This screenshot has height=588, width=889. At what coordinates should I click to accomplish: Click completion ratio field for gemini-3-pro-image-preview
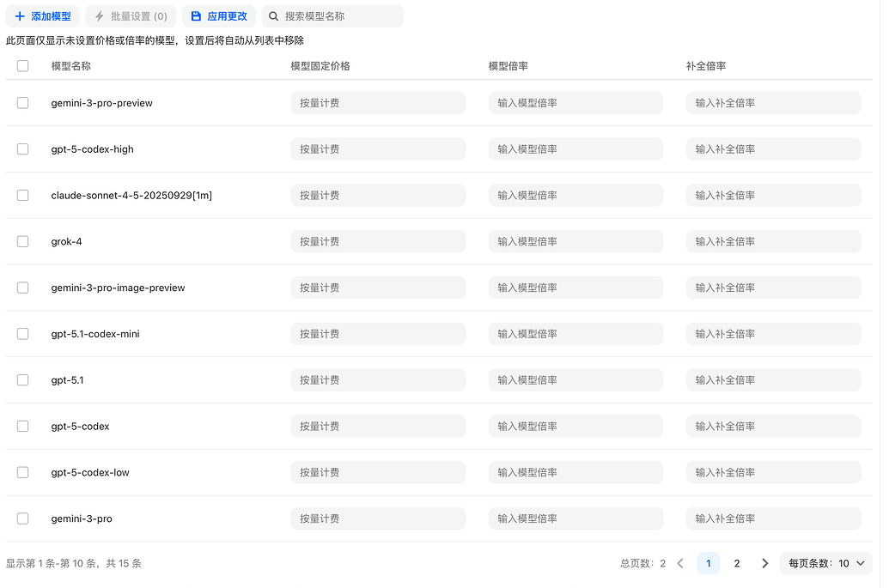coord(773,288)
